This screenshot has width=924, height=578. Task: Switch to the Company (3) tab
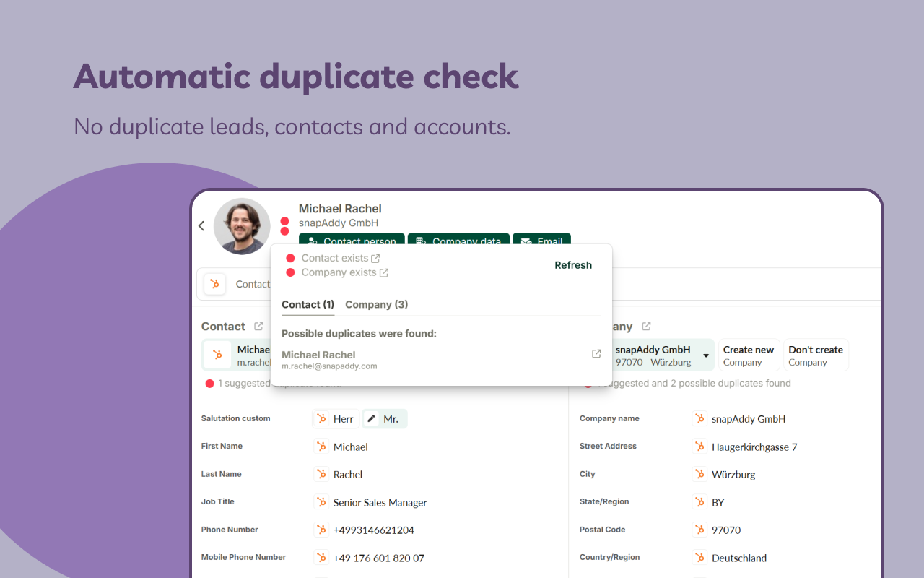(376, 305)
